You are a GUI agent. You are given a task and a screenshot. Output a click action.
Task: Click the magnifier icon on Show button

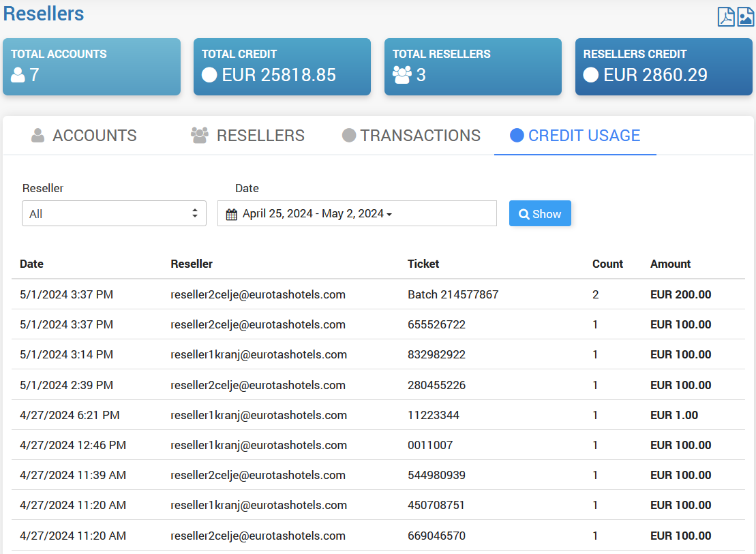click(x=524, y=214)
